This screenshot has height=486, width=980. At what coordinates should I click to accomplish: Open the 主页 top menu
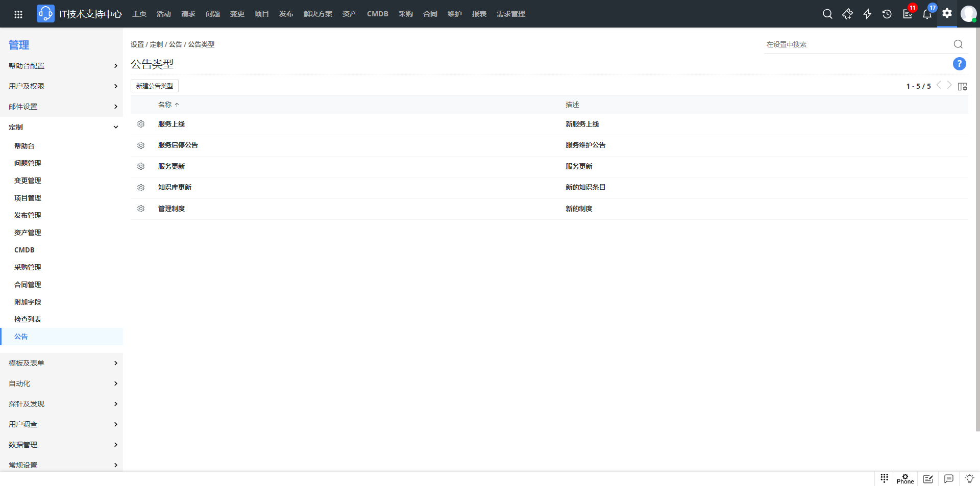[139, 14]
